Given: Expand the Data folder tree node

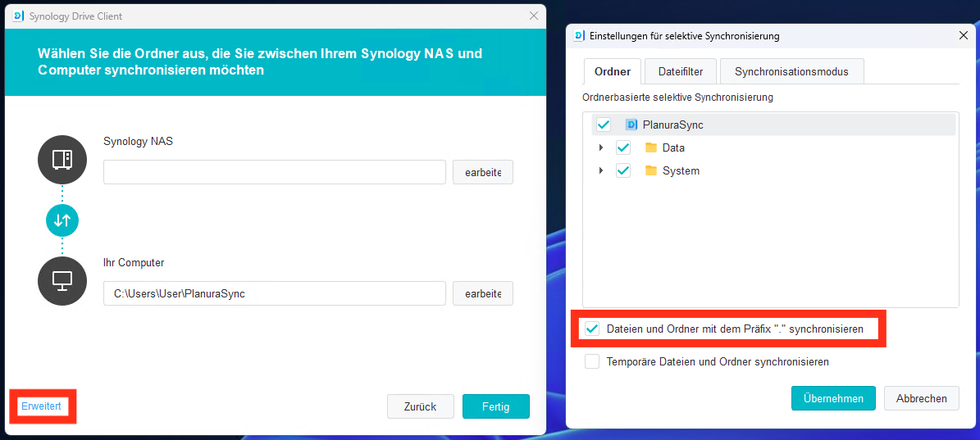Looking at the screenshot, I should (601, 147).
